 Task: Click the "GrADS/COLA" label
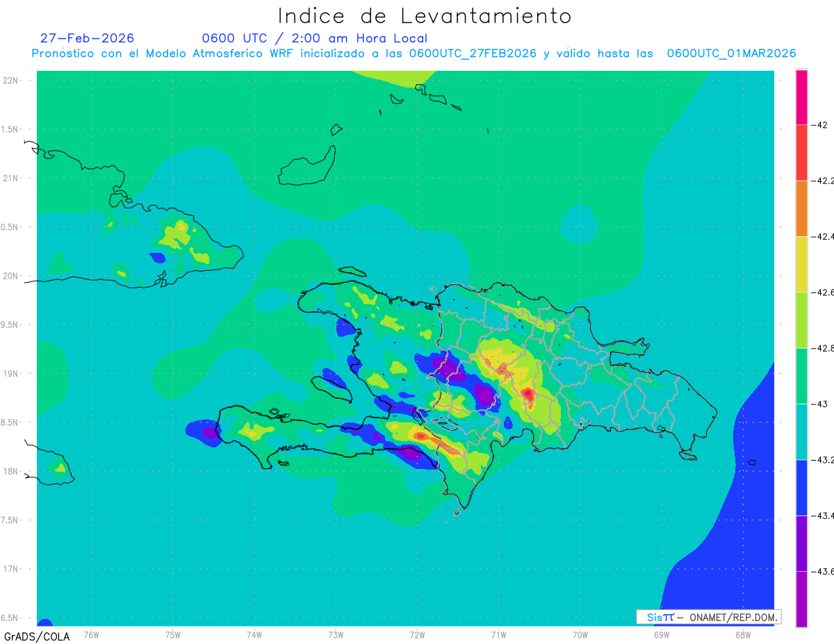(x=37, y=636)
